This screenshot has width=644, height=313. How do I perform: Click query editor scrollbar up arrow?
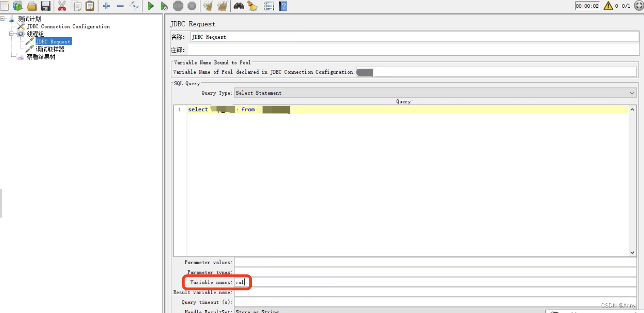[632, 110]
